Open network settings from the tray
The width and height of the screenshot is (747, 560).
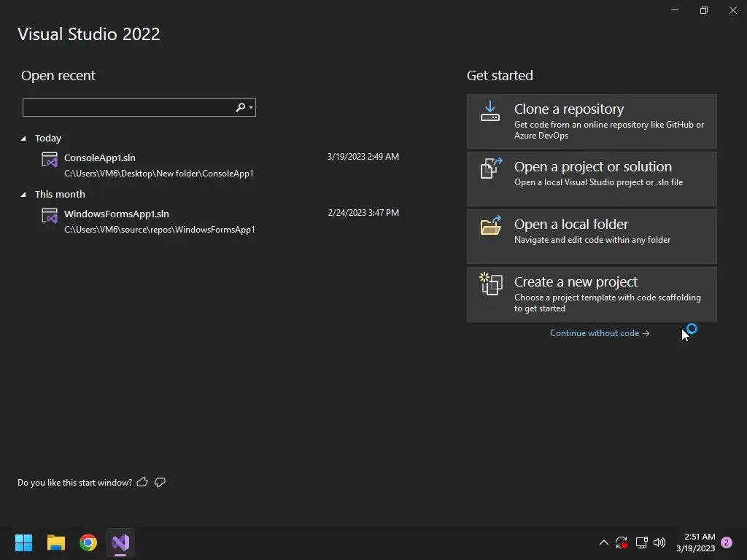642,542
